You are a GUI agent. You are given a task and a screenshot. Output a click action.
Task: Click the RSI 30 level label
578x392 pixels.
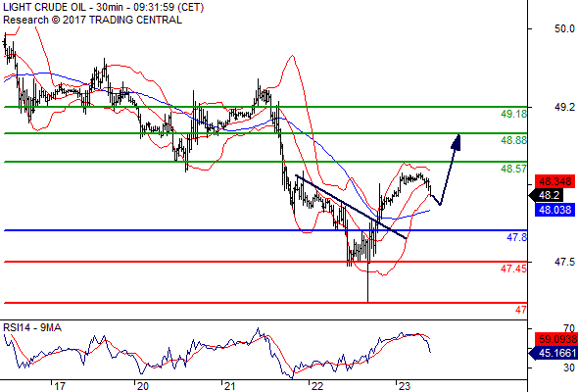pos(569,367)
